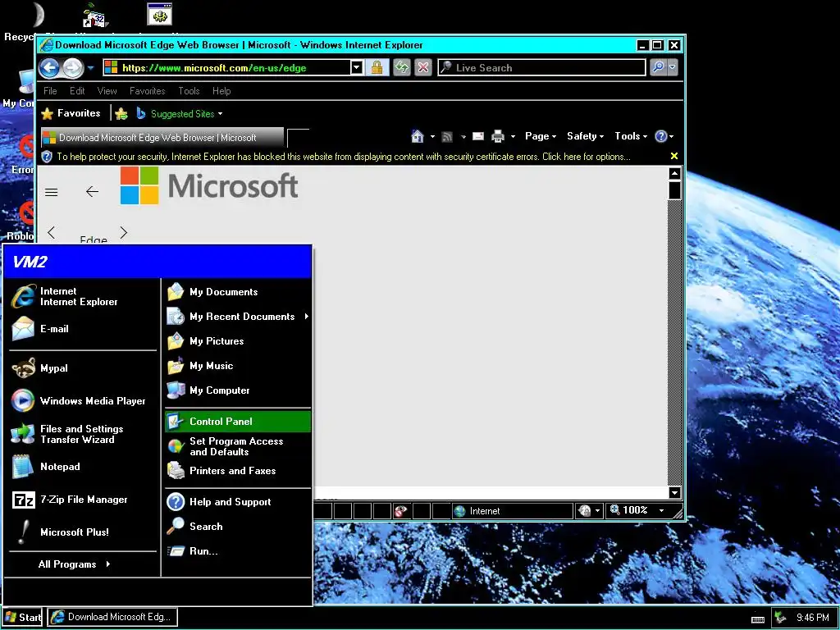Click the Favorites star button
The image size is (840, 630).
(x=71, y=113)
